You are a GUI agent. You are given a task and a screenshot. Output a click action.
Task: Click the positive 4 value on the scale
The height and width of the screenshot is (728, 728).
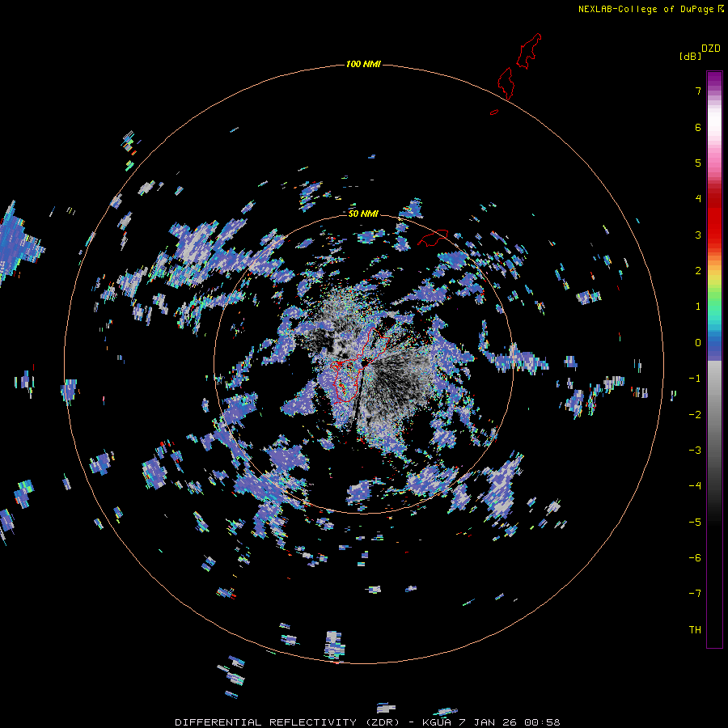[698, 199]
